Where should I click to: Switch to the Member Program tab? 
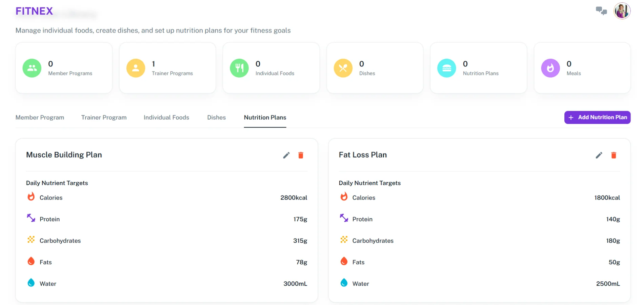point(40,118)
